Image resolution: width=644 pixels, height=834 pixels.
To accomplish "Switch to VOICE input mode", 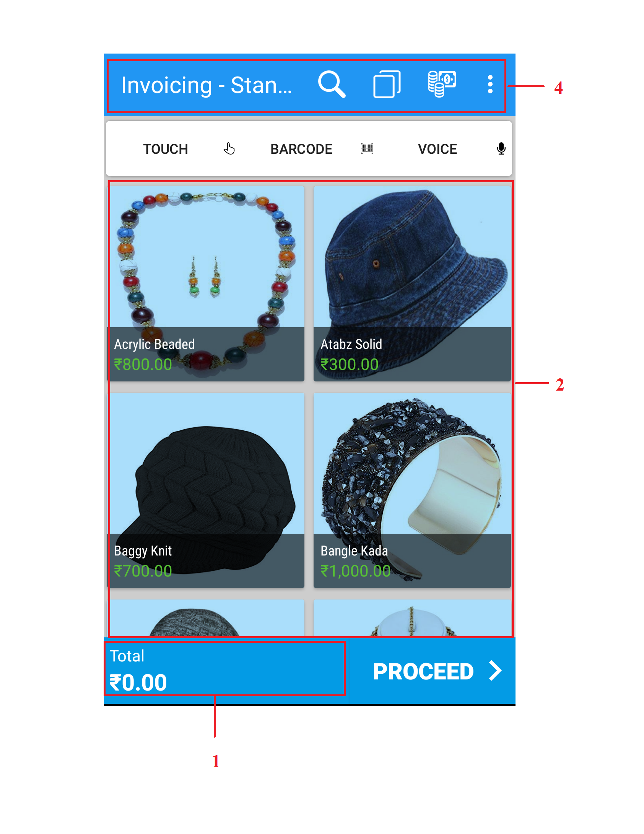I will (x=437, y=149).
